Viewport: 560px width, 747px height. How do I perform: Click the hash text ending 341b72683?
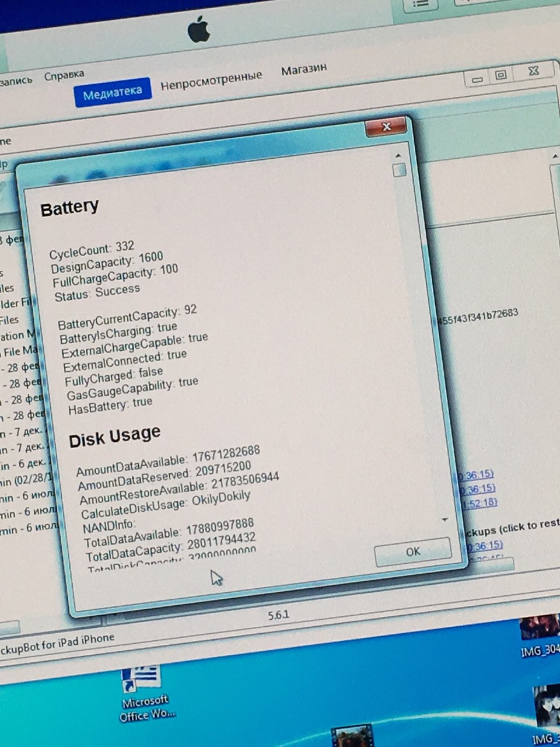pos(477,316)
